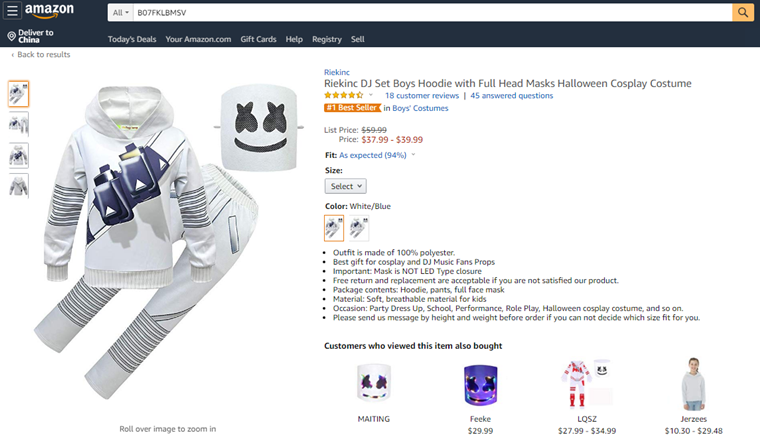760x448 pixels.
Task: Click the #1 Best Seller badge
Action: click(352, 108)
